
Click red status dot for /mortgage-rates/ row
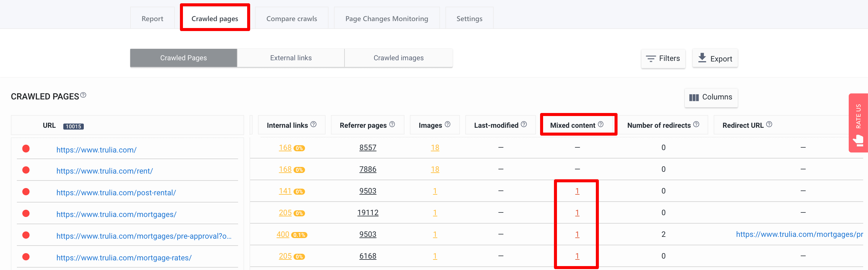pyautogui.click(x=26, y=257)
